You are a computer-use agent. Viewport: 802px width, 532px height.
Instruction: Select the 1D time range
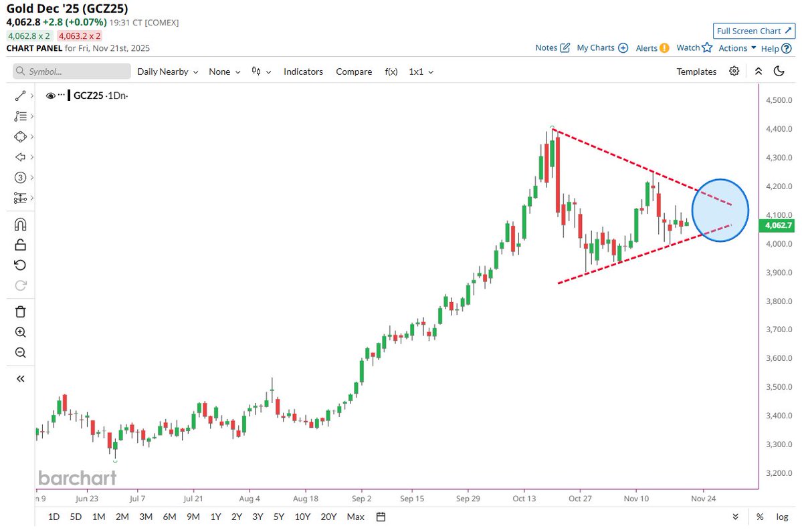(x=54, y=517)
